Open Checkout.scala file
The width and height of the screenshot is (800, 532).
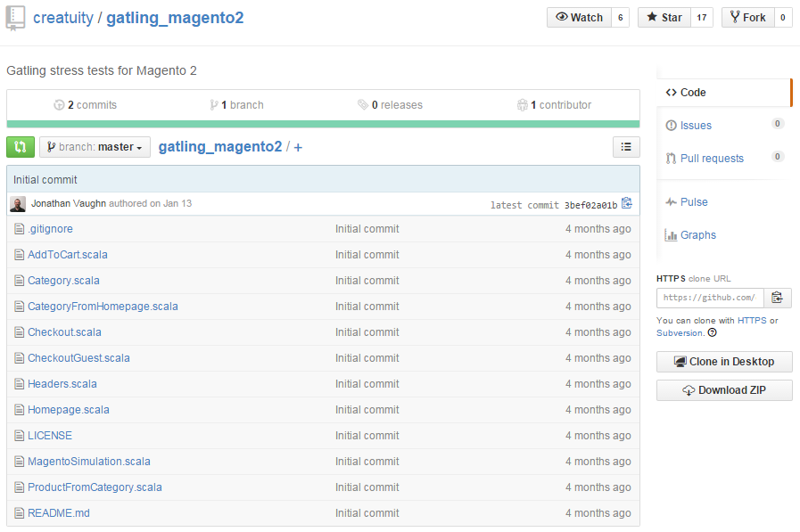tap(64, 332)
